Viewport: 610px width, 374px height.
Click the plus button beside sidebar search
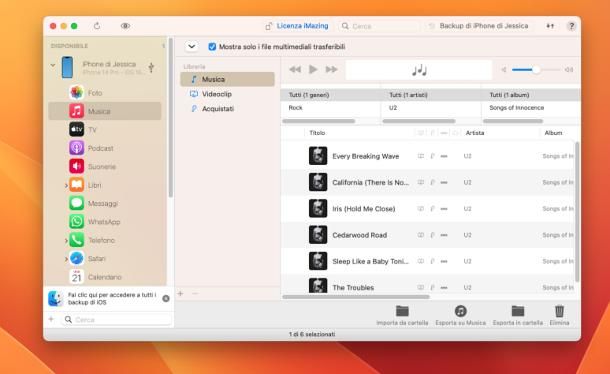51,319
